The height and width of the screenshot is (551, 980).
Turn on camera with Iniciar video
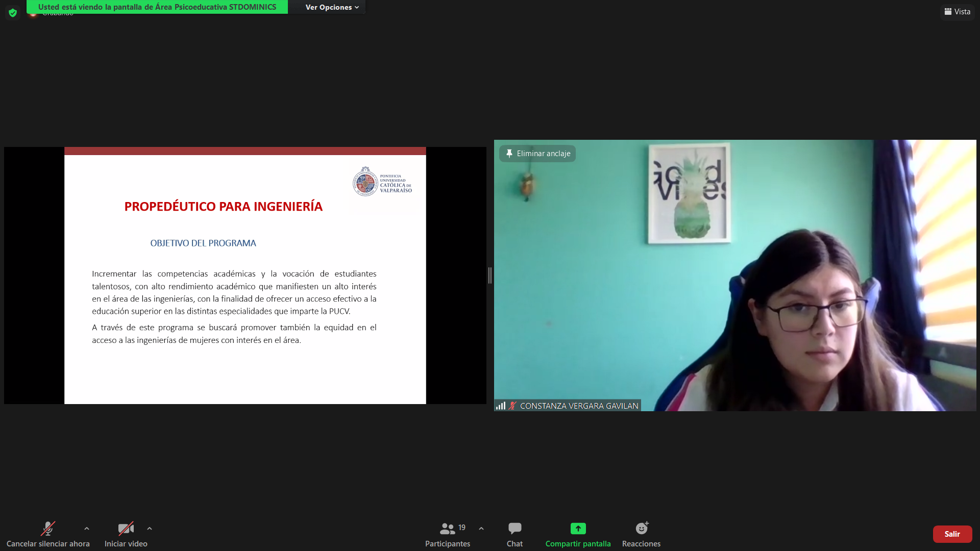(x=126, y=529)
